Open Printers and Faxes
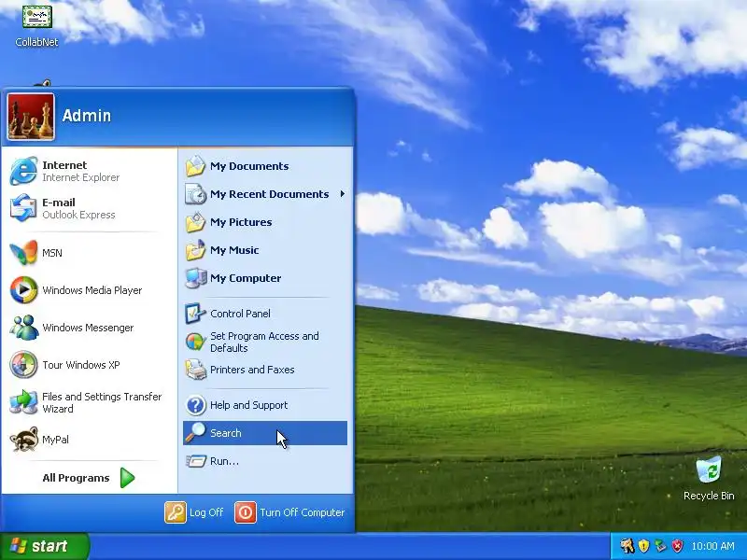This screenshot has height=560, width=747. (265, 370)
